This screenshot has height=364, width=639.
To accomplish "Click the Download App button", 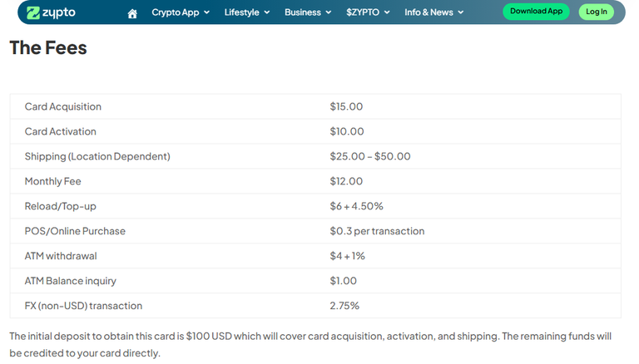I will tap(536, 12).
